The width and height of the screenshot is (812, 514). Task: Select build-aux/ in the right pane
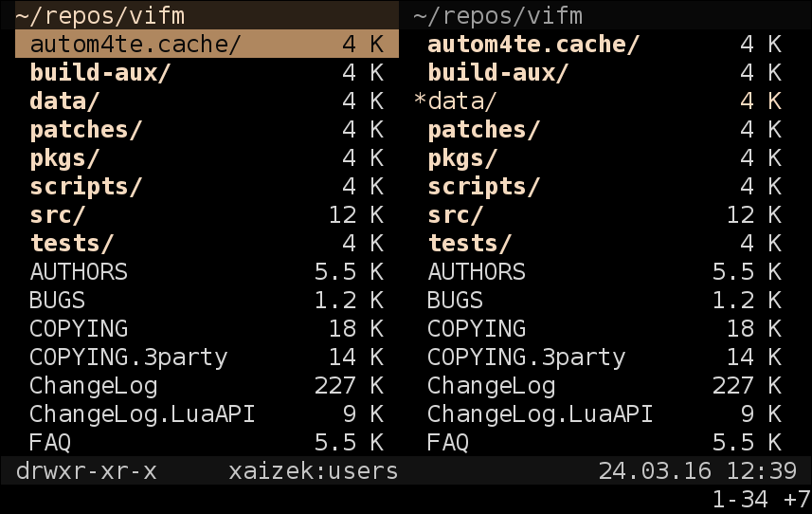point(604,72)
